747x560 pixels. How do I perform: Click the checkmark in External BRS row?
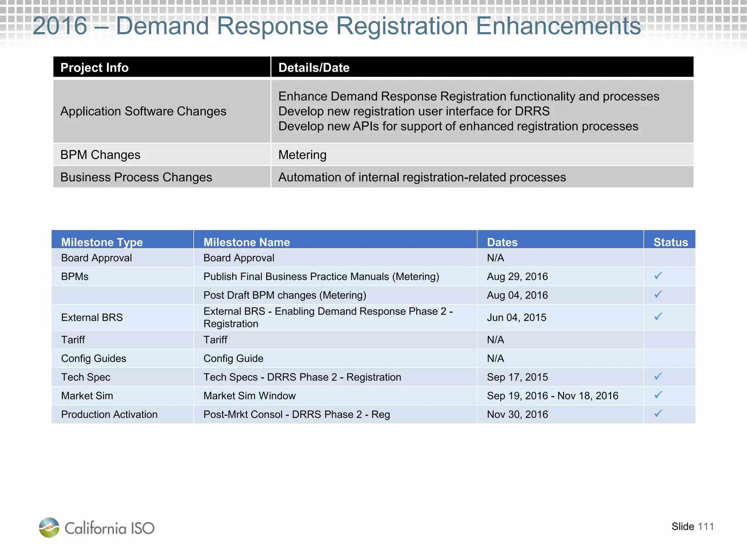click(x=658, y=316)
